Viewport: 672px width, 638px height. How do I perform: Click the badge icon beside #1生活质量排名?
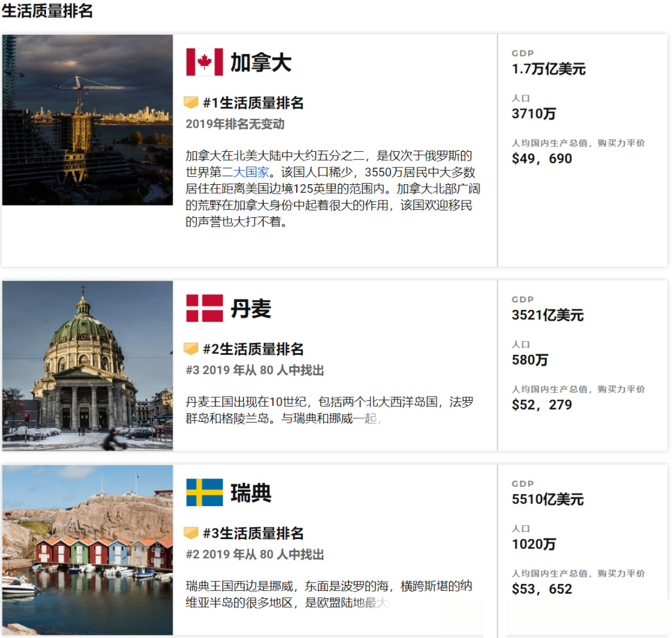(x=191, y=103)
